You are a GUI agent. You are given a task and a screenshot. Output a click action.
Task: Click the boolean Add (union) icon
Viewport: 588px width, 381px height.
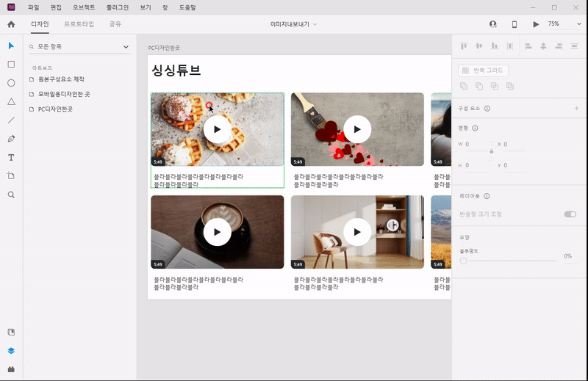[x=464, y=86]
